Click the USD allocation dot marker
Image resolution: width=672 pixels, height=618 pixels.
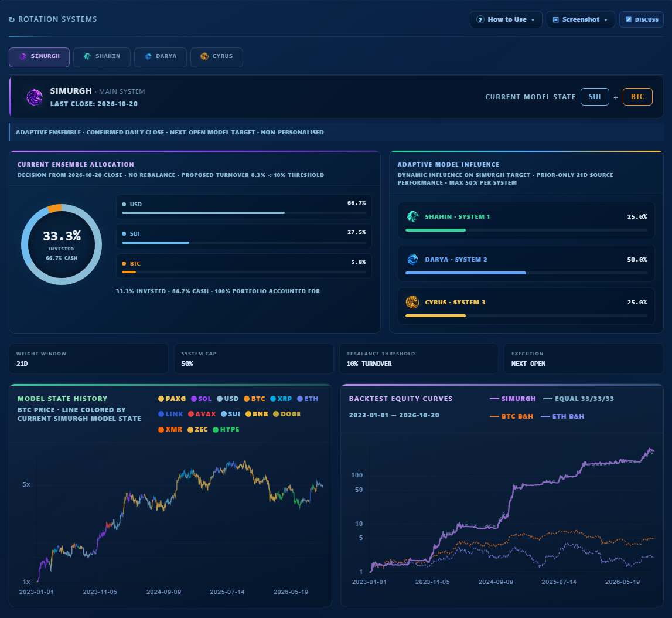pos(124,205)
